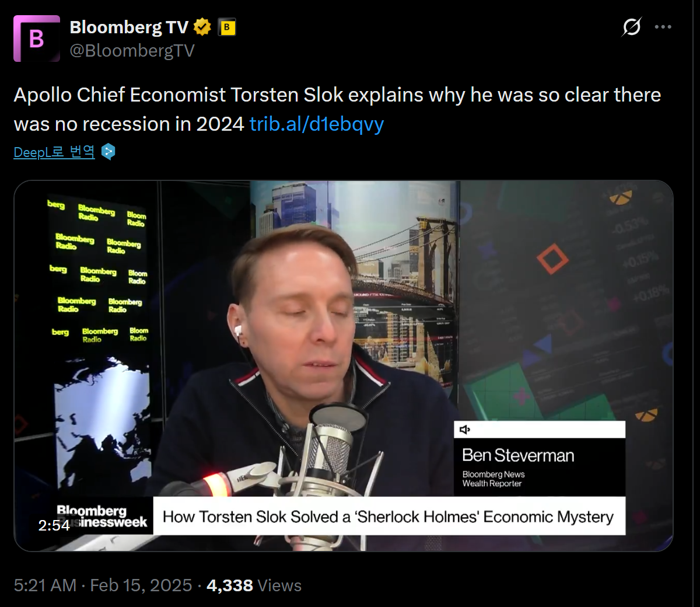Viewport: 700px width, 607px height.
Task: Click the yellow Bloomberg affiliate badge
Action: [227, 27]
